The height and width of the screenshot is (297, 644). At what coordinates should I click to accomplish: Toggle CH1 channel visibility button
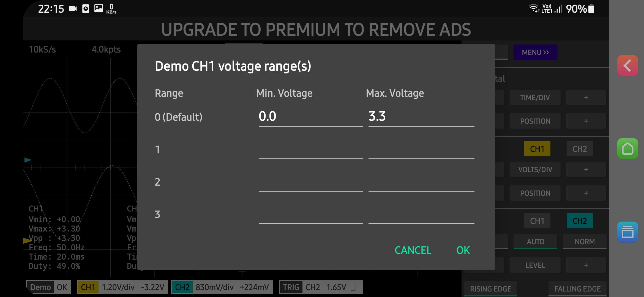pos(537,148)
